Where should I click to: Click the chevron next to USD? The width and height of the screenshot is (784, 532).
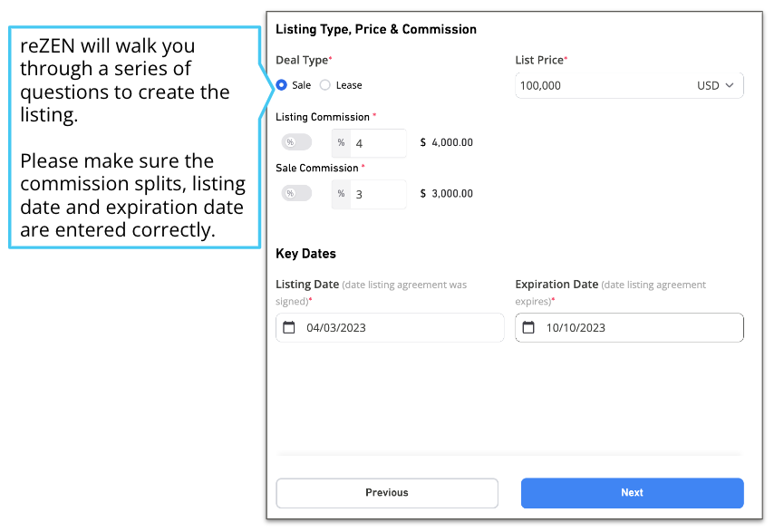730,85
